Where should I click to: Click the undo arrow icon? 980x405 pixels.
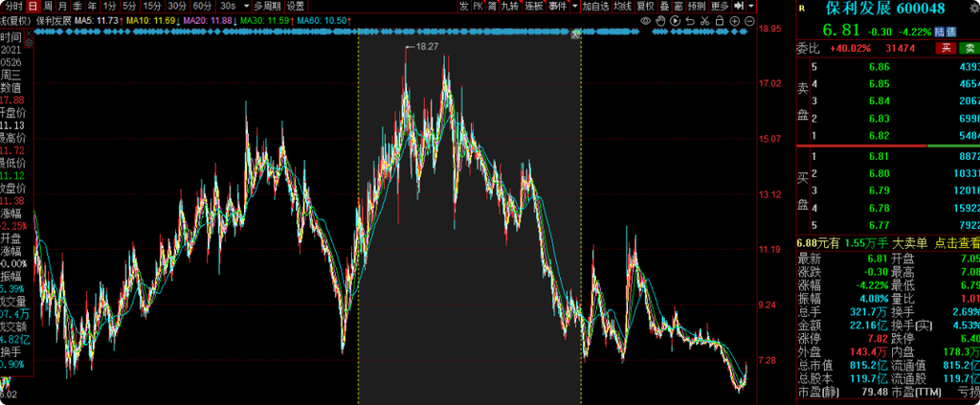[x=691, y=19]
